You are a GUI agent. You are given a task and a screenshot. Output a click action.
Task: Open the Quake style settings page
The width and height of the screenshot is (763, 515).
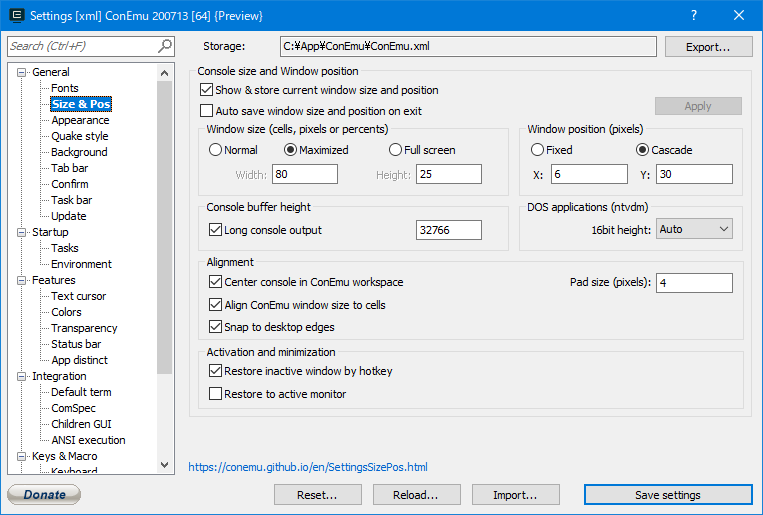click(x=80, y=136)
